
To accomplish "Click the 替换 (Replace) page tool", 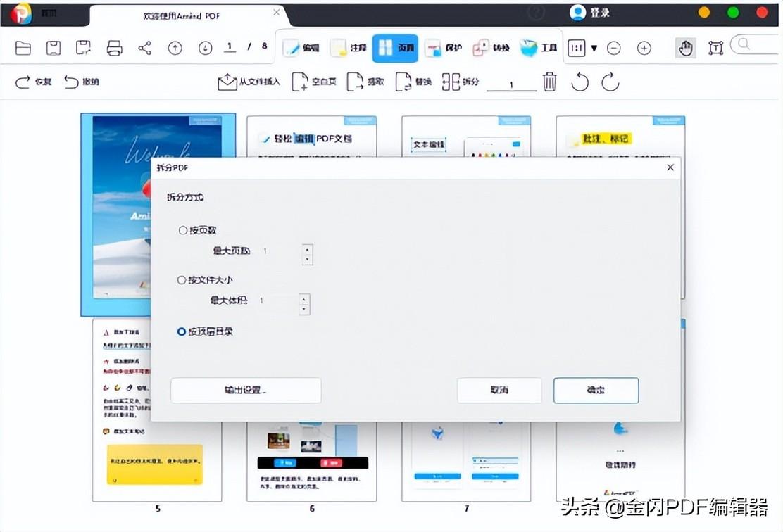I will pyautogui.click(x=413, y=82).
